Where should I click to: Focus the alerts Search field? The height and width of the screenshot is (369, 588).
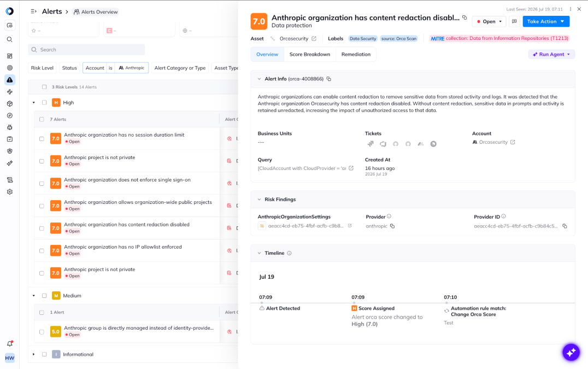[86, 50]
